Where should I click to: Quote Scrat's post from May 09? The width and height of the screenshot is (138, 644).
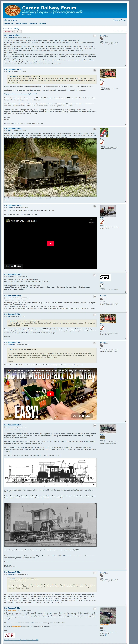point(95,275)
